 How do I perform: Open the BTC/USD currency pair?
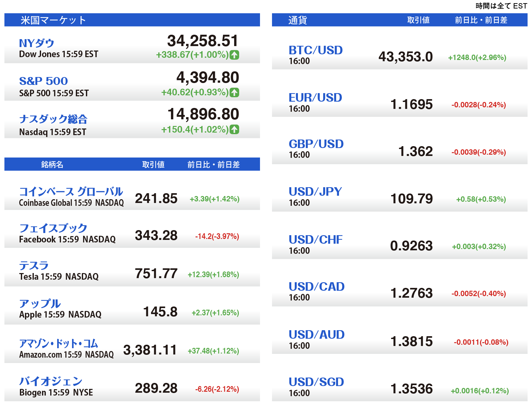pyautogui.click(x=316, y=50)
